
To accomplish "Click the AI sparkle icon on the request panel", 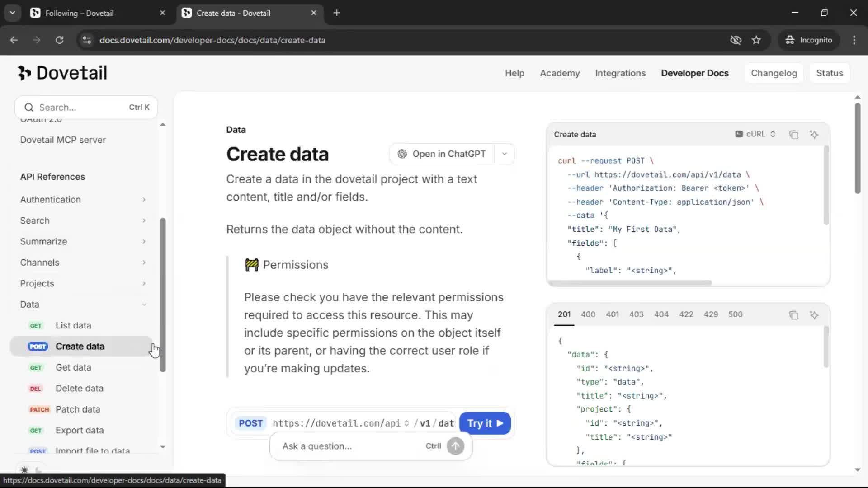I will pyautogui.click(x=814, y=135).
